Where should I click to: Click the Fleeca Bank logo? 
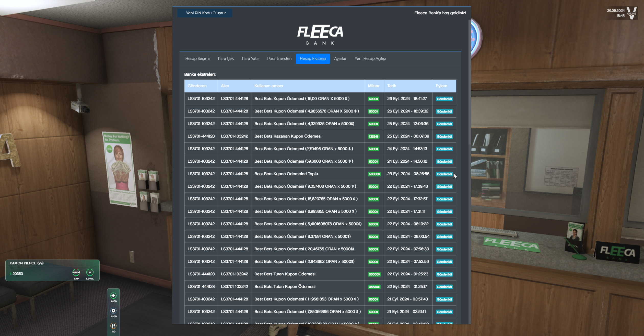(x=320, y=35)
